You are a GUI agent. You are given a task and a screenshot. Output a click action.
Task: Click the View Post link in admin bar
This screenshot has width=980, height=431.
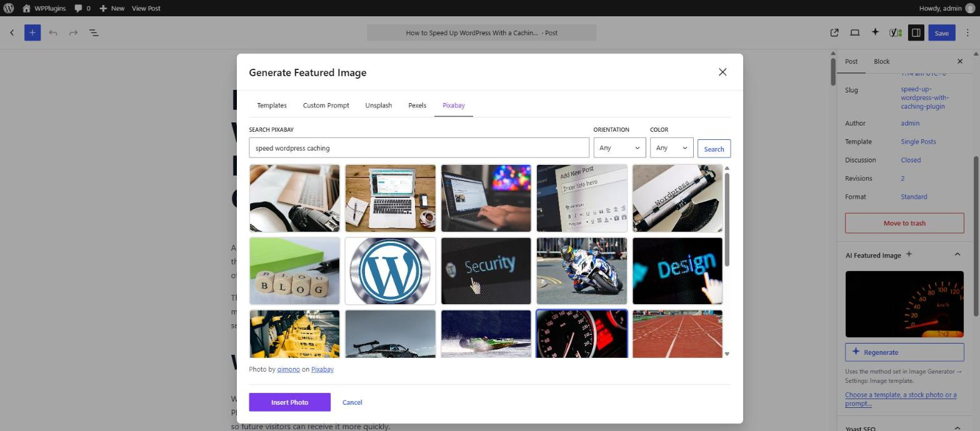click(146, 8)
